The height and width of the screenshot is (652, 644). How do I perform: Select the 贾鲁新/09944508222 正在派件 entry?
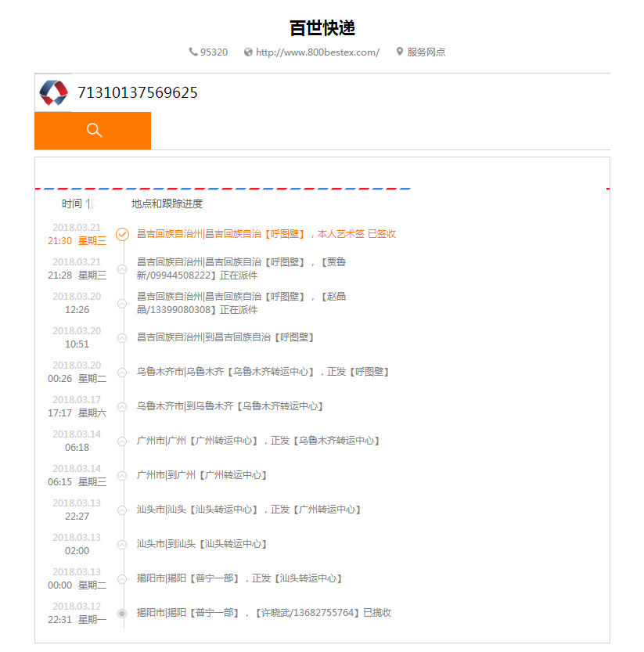coord(241,268)
